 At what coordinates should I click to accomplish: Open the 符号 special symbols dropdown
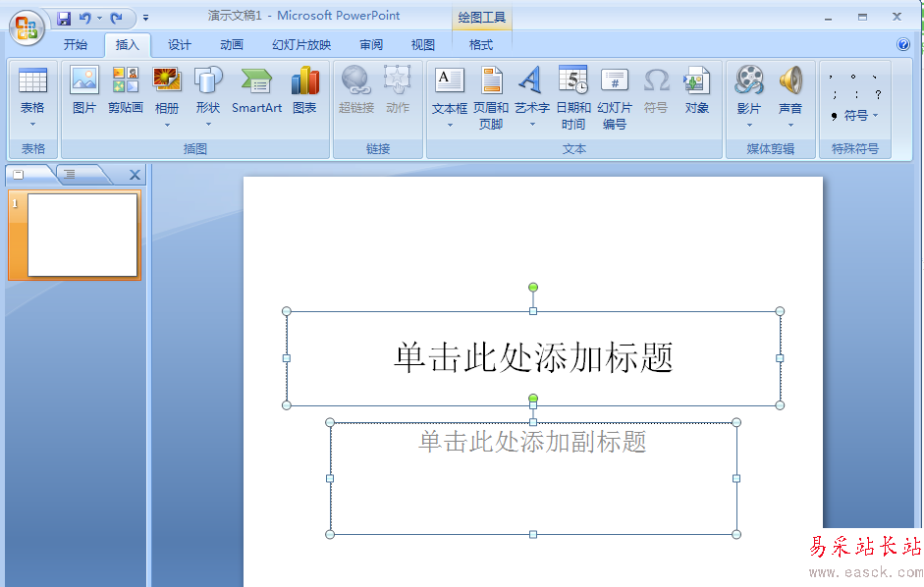tap(855, 116)
